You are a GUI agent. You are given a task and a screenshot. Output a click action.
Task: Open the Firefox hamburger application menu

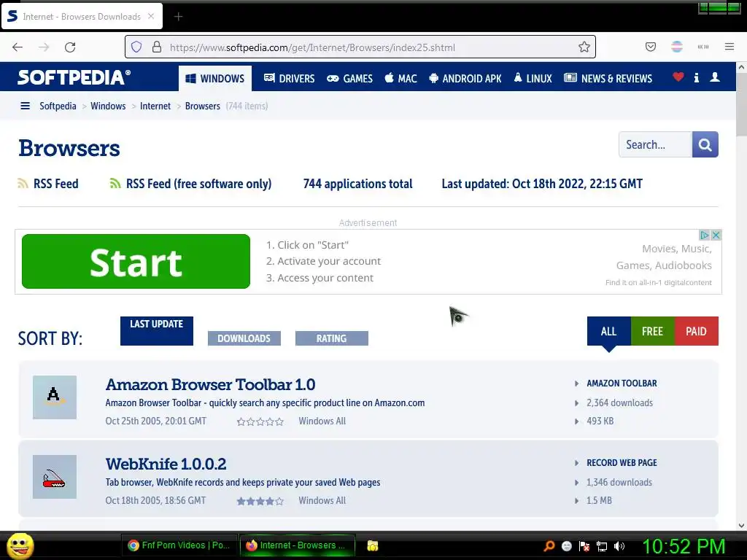729,47
